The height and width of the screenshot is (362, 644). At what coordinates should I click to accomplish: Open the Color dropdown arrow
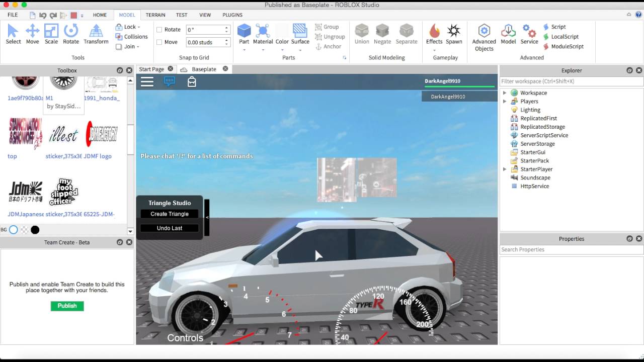coord(282,50)
